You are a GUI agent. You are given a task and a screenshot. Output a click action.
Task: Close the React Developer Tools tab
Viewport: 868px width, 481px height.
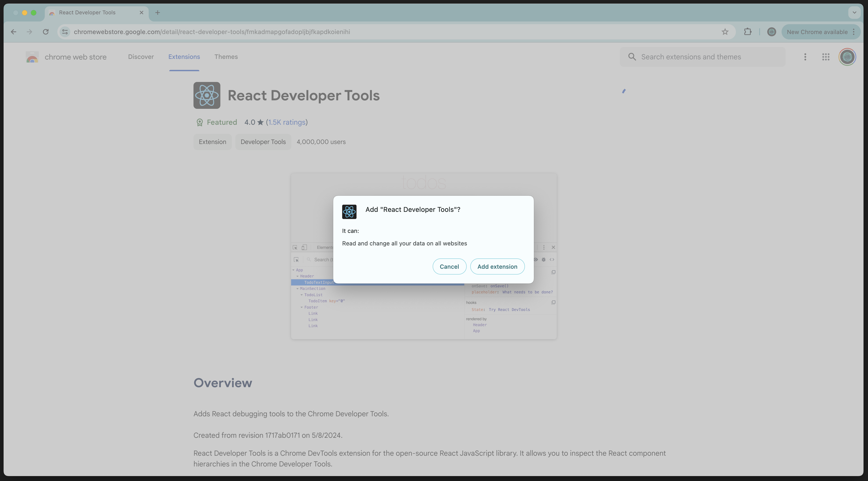(x=142, y=13)
